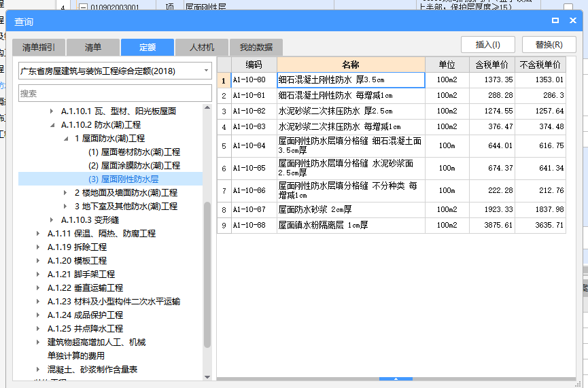The image size is (588, 388).
Task: Open the 我的数据 tab
Action: [x=256, y=48]
